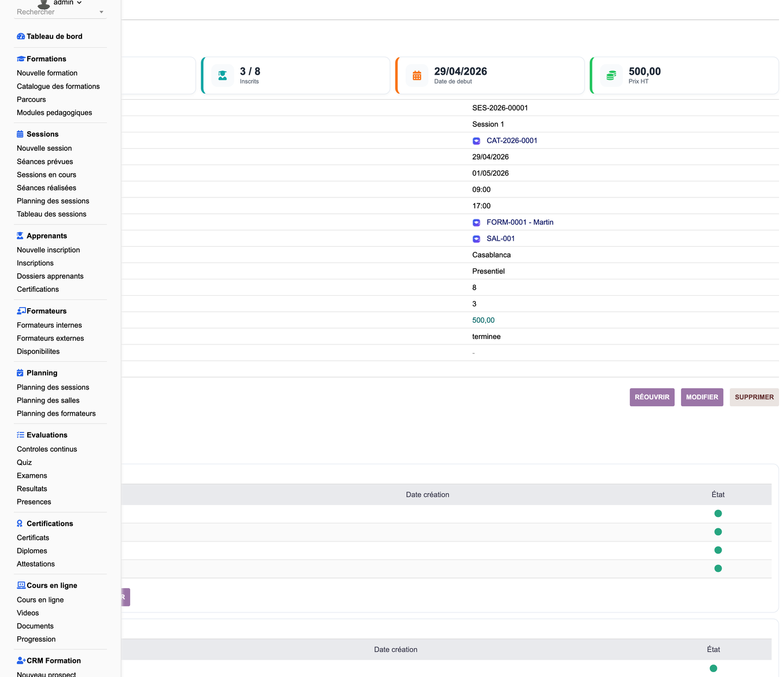Open Planning des salles
784x677 pixels.
point(48,400)
